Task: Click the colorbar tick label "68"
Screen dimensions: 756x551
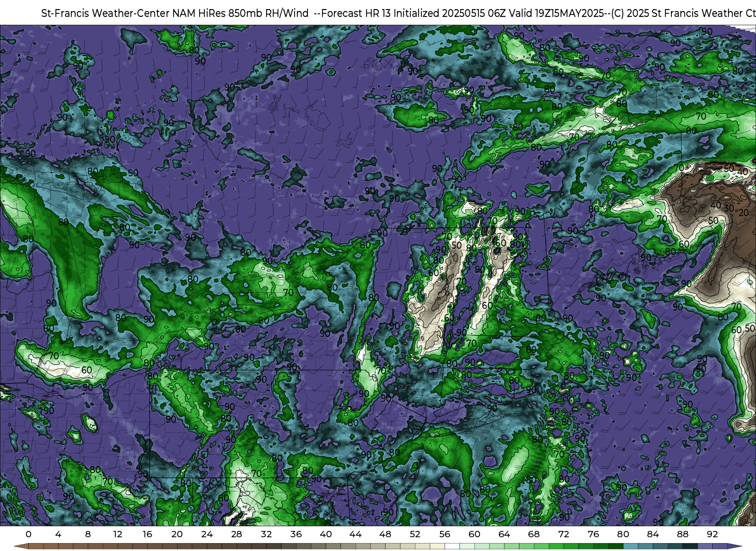Action: tap(534, 534)
